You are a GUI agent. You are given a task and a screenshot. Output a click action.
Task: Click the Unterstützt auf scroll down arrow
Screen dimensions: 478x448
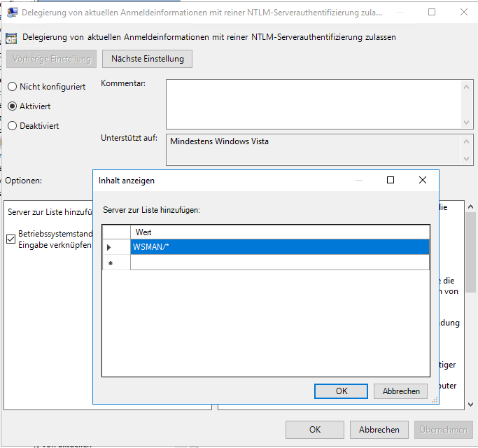click(466, 159)
